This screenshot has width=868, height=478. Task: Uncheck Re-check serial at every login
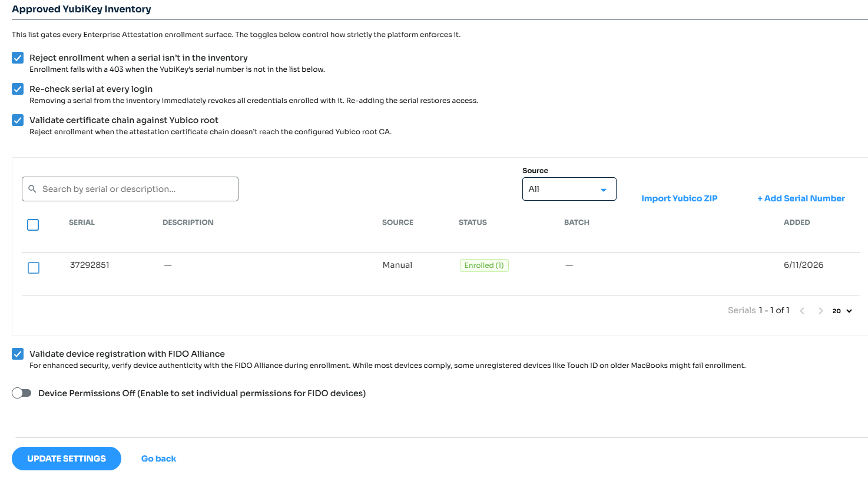(18, 89)
